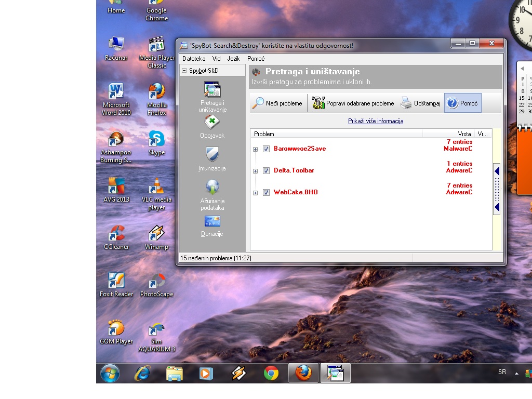The image size is (532, 399).
Task: Show hidden tray icons arrow
Action: 516,373
